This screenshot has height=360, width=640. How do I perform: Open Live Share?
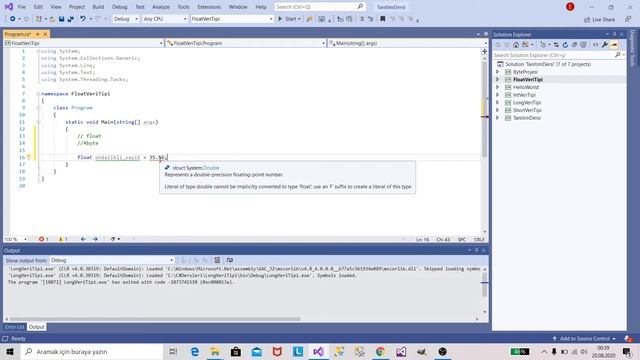pos(599,19)
